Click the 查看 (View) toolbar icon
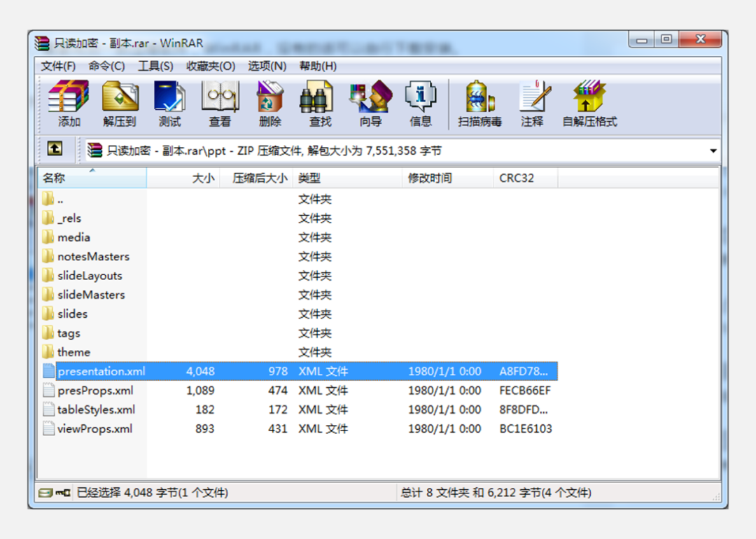This screenshot has height=539, width=756. (x=220, y=97)
